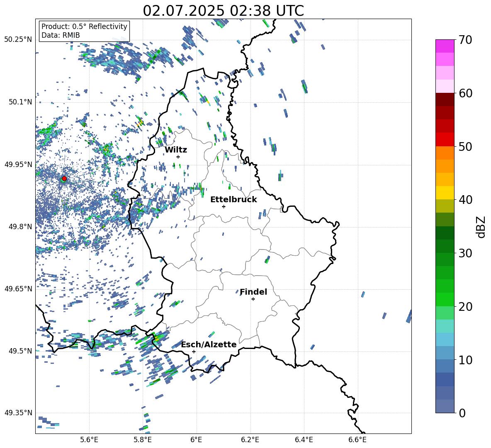Click the 6°E longitude label

(196, 440)
